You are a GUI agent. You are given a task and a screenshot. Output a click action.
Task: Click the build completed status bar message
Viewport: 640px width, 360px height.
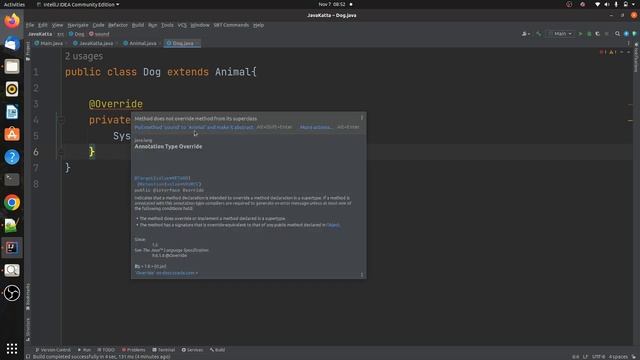tap(101, 357)
